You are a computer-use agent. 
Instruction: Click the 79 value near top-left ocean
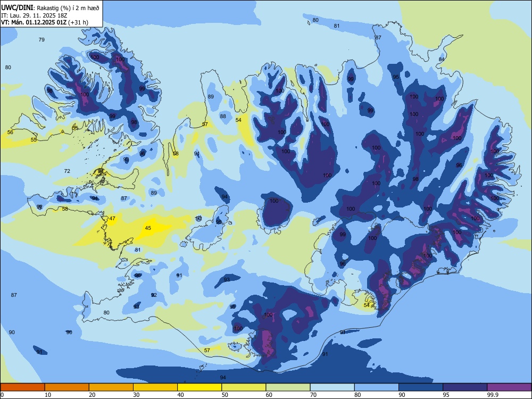[41, 40]
